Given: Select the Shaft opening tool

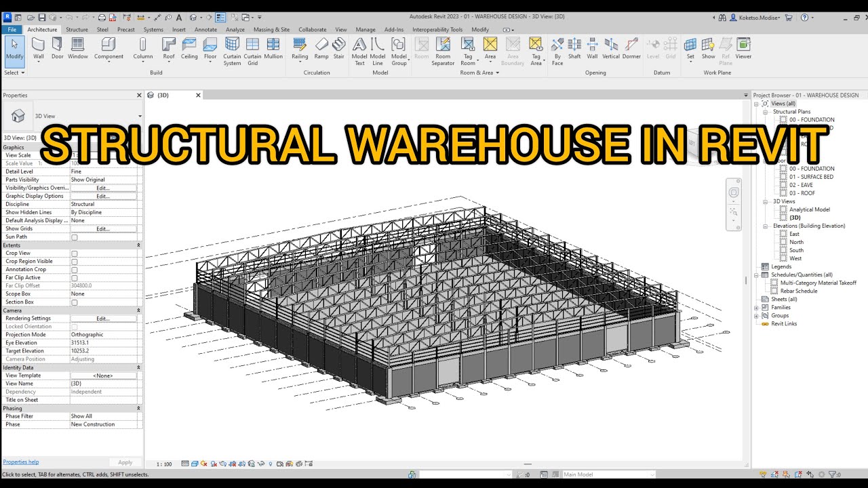Looking at the screenshot, I should pos(574,49).
